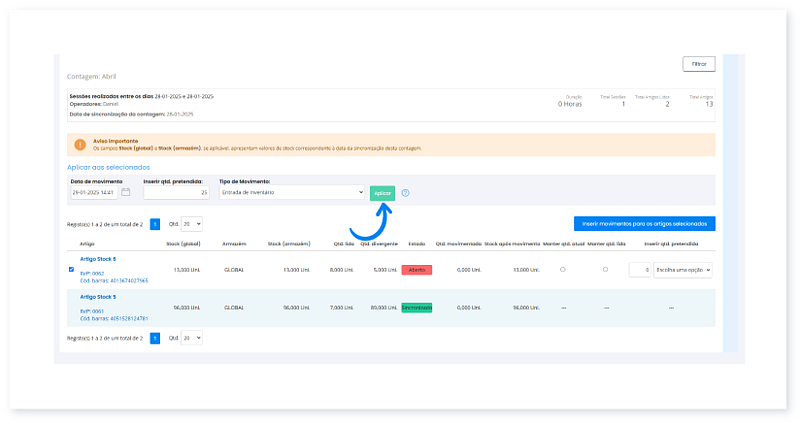Click the Estado column header
The image size is (800, 423).
[417, 244]
